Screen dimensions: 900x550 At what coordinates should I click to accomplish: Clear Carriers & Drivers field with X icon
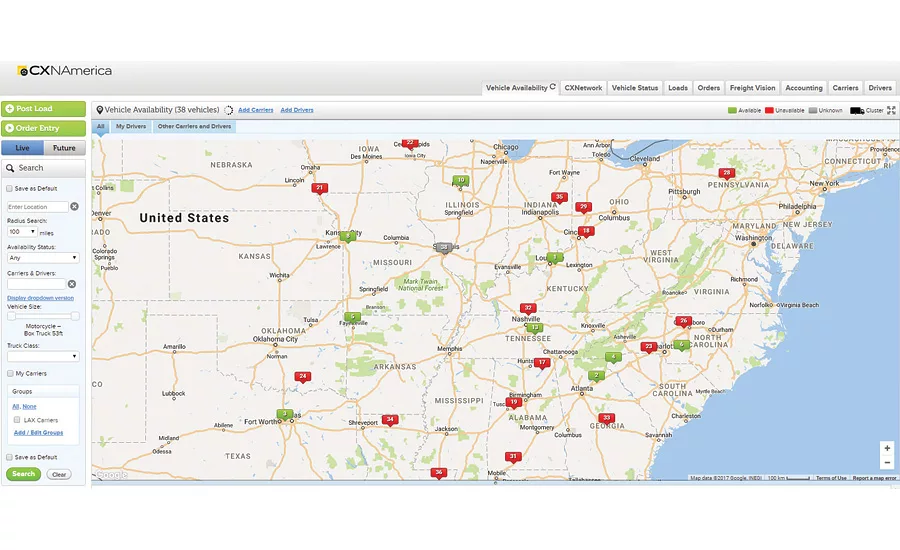coord(72,284)
